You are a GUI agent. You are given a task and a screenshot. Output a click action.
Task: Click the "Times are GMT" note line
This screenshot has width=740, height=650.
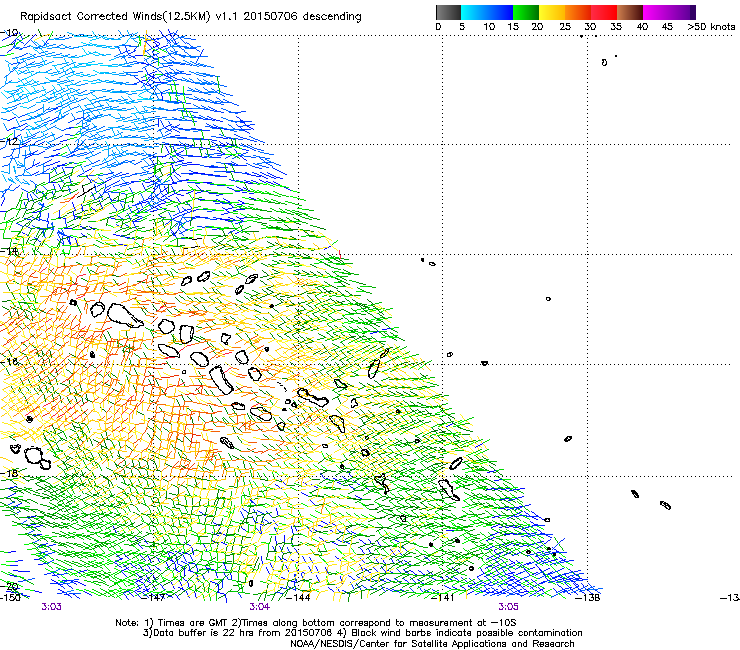(x=316, y=623)
